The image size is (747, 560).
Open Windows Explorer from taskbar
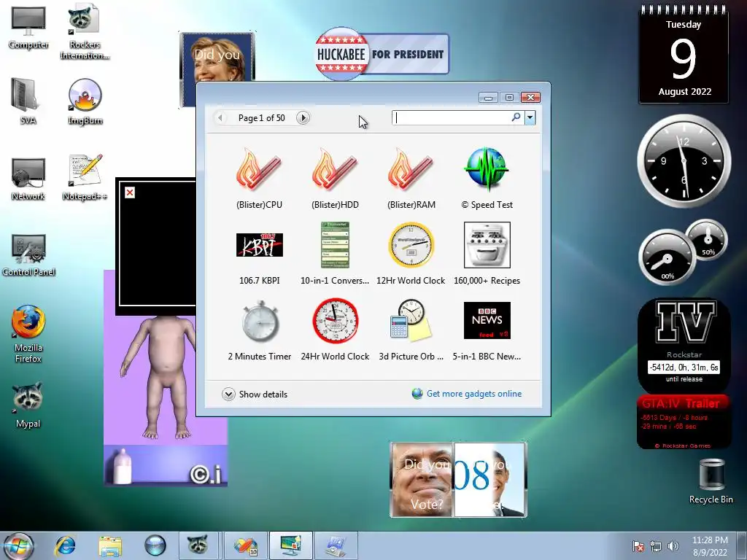pos(110,546)
